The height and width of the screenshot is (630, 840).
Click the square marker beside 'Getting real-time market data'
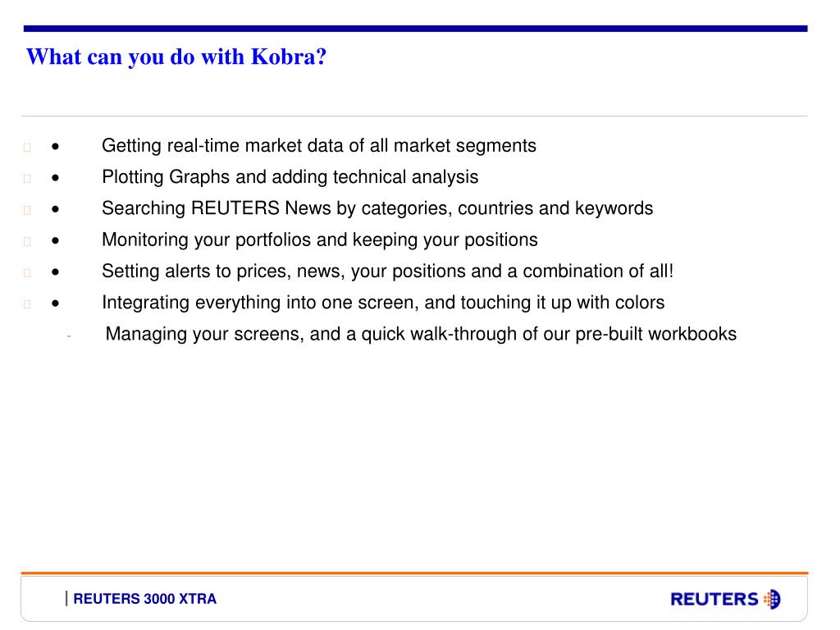(27, 147)
